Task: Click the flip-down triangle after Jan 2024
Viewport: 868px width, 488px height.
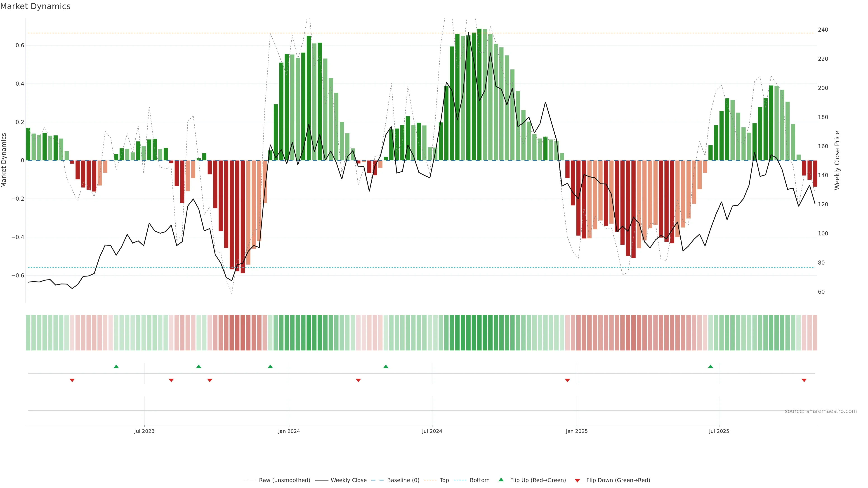Action: click(358, 380)
